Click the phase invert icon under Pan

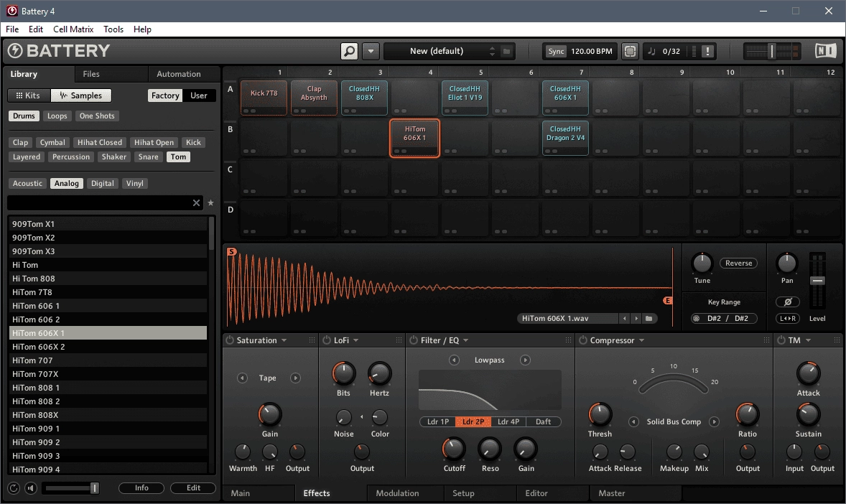click(x=787, y=302)
